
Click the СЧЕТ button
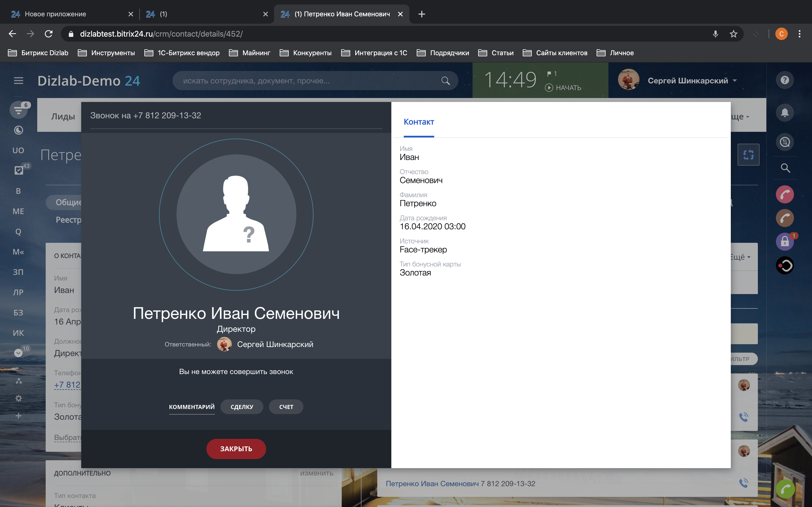286,407
